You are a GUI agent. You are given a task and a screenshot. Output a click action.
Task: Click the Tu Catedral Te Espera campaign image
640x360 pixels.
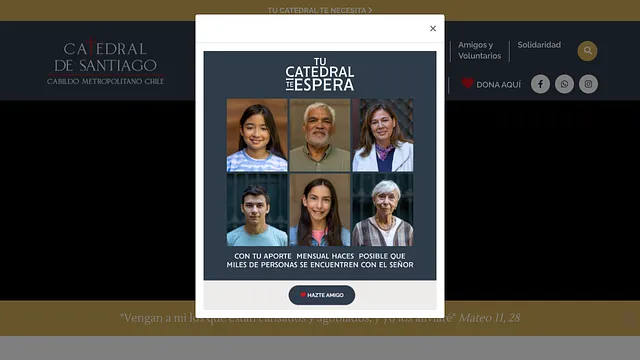point(320,165)
